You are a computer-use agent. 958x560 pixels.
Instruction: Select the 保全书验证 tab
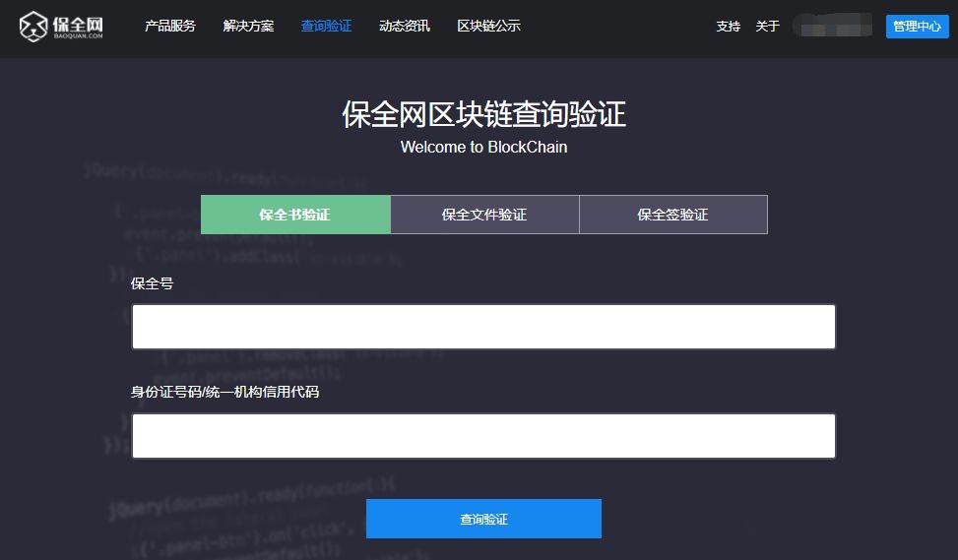(x=295, y=215)
